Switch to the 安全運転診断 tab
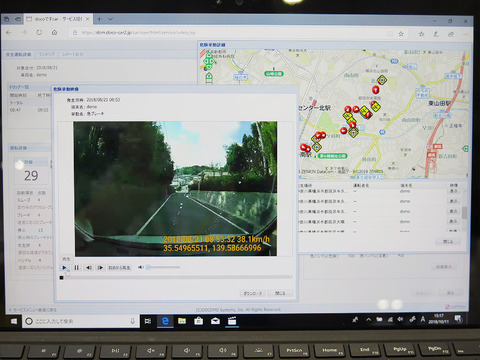The width and height of the screenshot is (480, 360). pos(19,54)
